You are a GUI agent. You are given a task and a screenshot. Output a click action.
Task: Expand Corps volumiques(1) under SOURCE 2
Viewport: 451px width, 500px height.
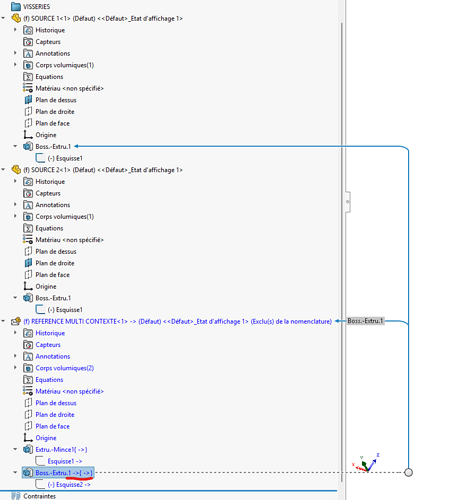pos(15,216)
